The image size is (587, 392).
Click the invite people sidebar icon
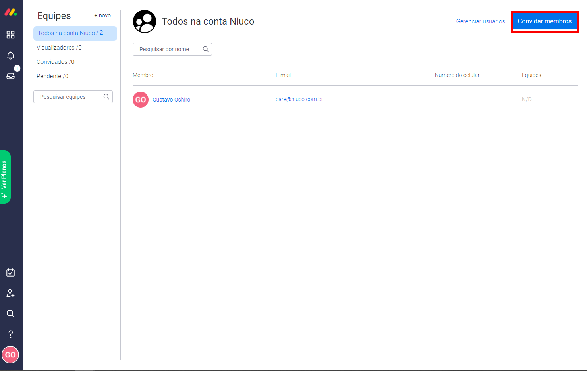(x=11, y=293)
